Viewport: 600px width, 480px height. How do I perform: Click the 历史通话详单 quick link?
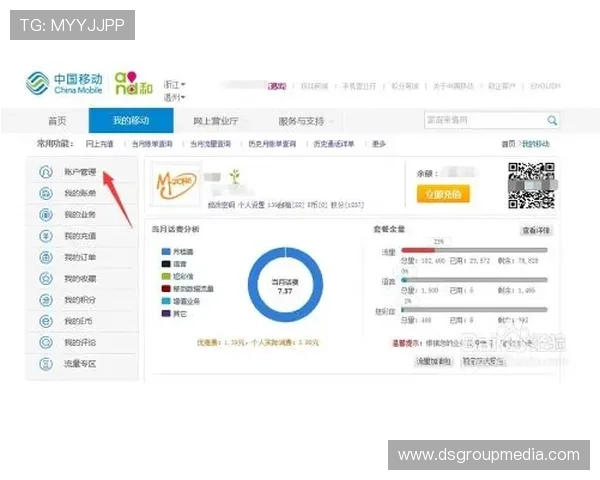tap(333, 144)
